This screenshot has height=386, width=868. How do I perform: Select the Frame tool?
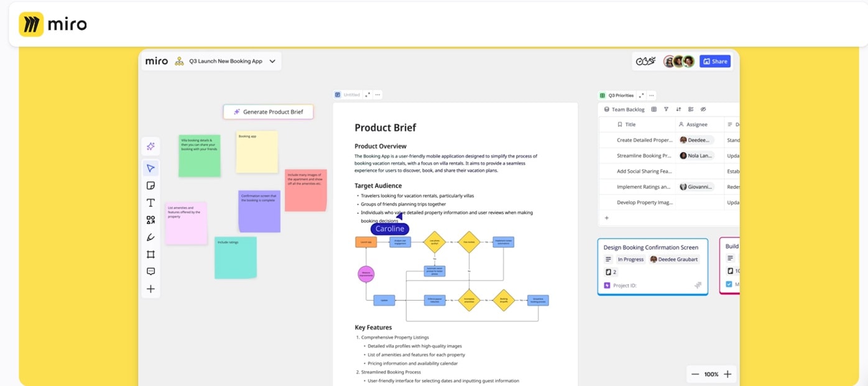150,254
